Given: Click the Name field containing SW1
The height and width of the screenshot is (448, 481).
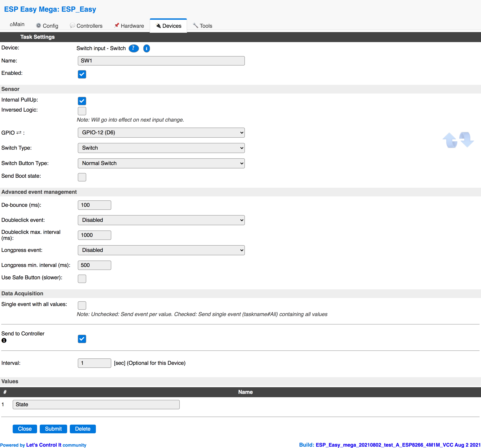Looking at the screenshot, I should coord(161,61).
